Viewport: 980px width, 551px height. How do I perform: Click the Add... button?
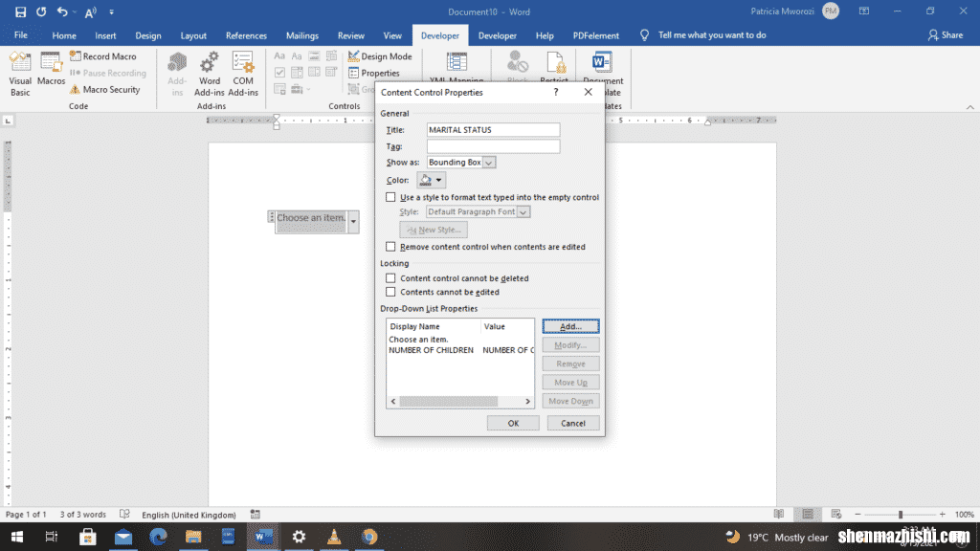570,326
